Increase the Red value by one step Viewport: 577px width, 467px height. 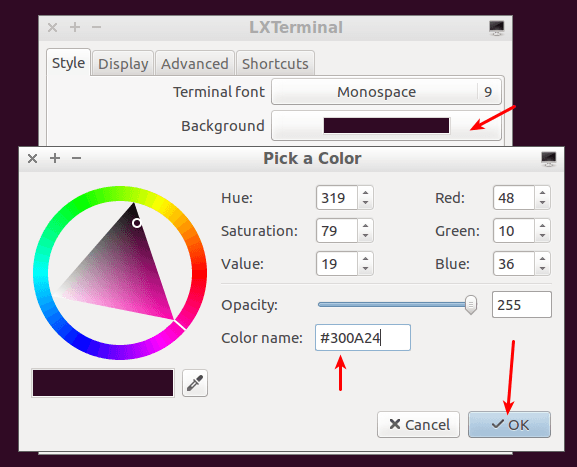(x=542, y=193)
